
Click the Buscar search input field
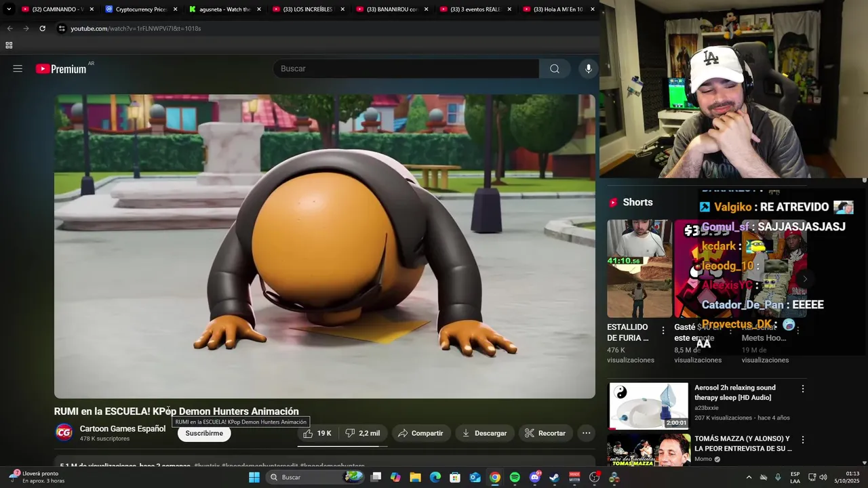[406, 68]
